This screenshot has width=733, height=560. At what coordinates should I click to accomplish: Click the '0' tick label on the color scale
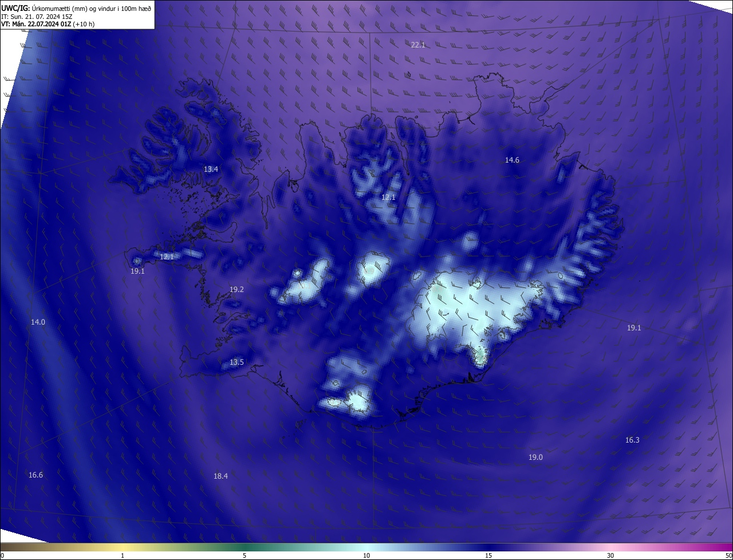click(x=2, y=555)
